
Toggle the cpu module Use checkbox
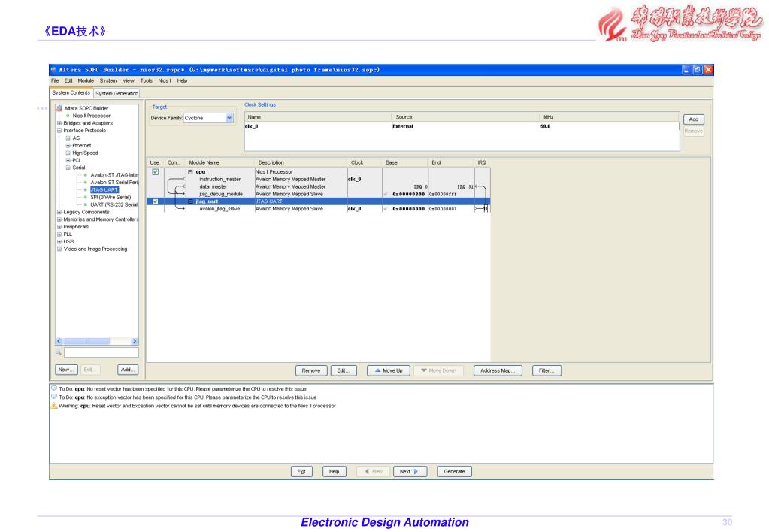click(155, 172)
